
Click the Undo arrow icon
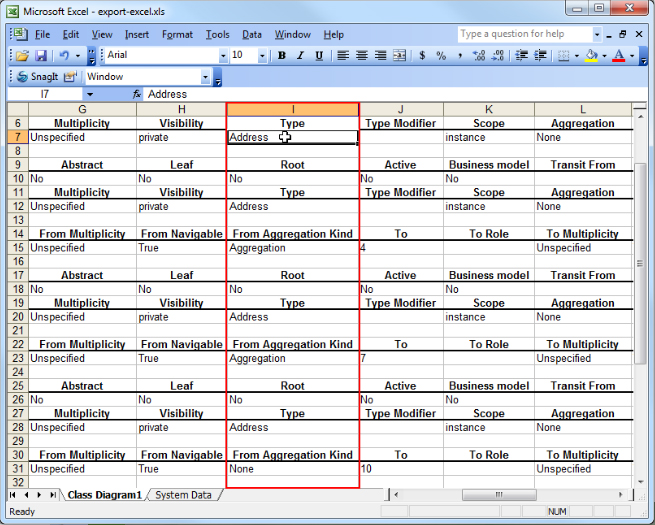point(63,56)
